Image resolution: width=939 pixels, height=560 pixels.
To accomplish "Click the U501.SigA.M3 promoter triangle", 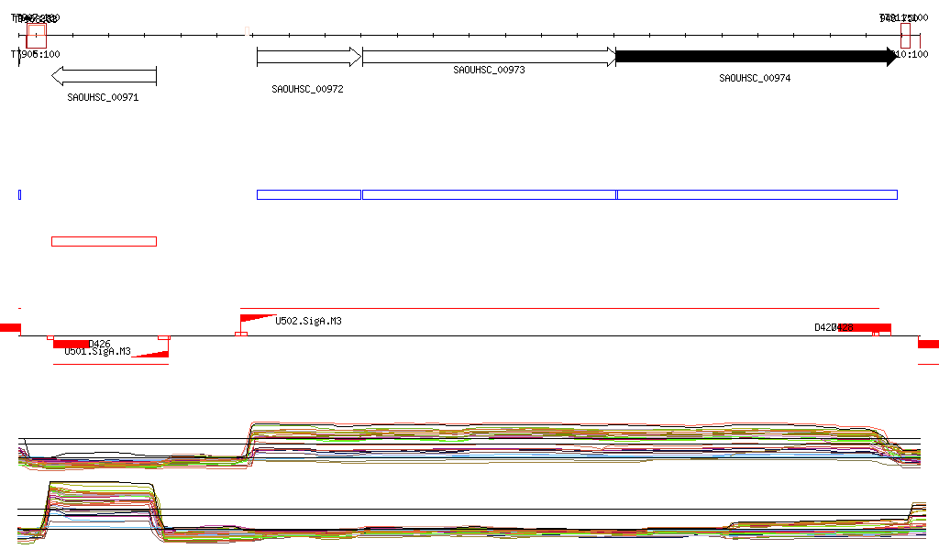I will click(152, 352).
